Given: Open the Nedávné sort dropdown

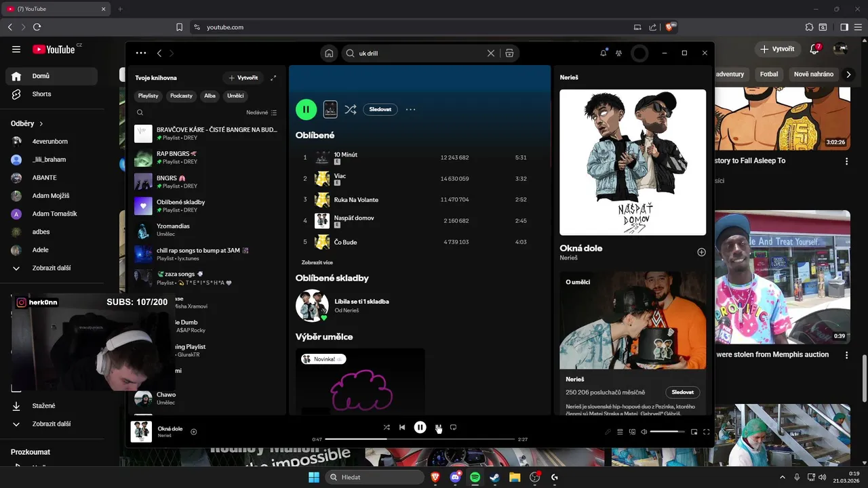Looking at the screenshot, I should pos(262,113).
